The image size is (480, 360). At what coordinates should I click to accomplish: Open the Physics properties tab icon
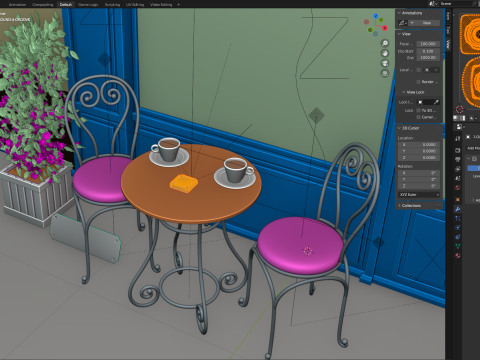coord(458,228)
